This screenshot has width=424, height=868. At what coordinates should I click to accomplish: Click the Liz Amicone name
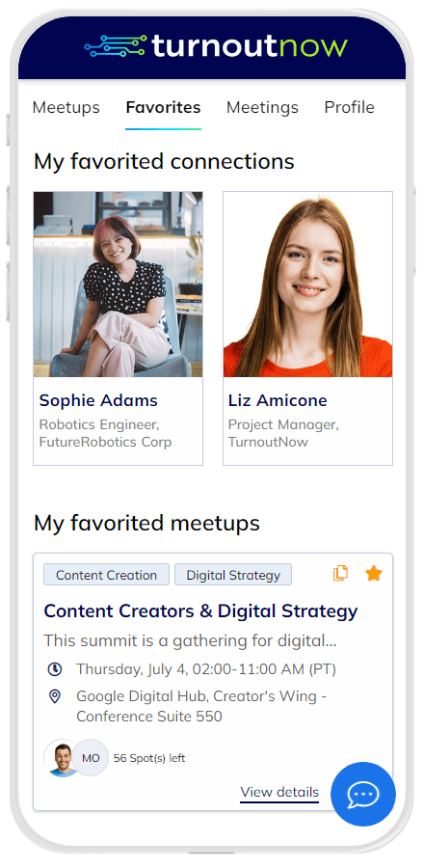pos(278,400)
